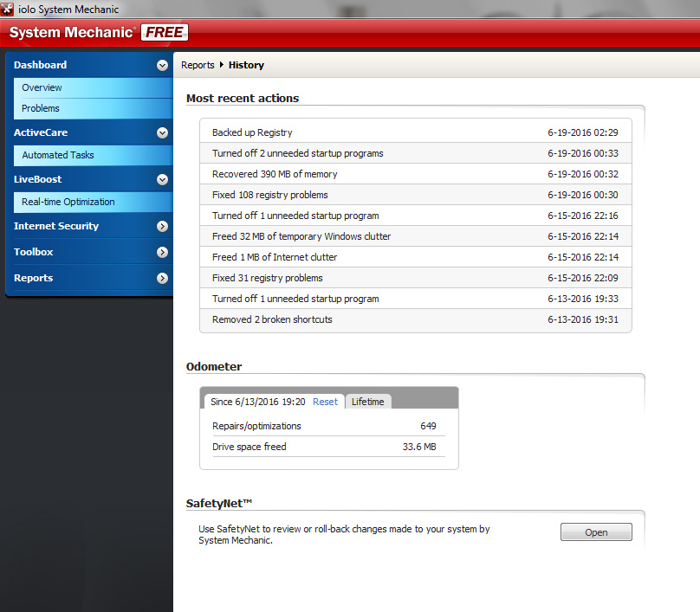This screenshot has width=700, height=612.
Task: Click the ActiveCare chevron icon
Action: point(162,132)
